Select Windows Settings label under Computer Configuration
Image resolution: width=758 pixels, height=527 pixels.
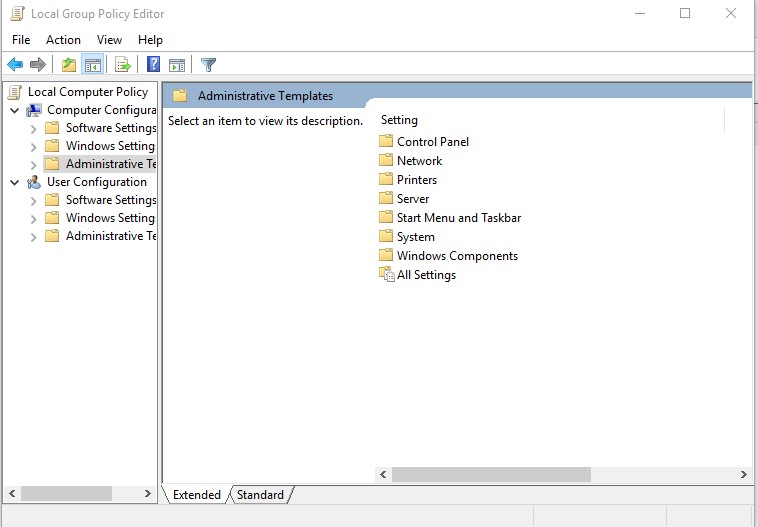tap(111, 146)
